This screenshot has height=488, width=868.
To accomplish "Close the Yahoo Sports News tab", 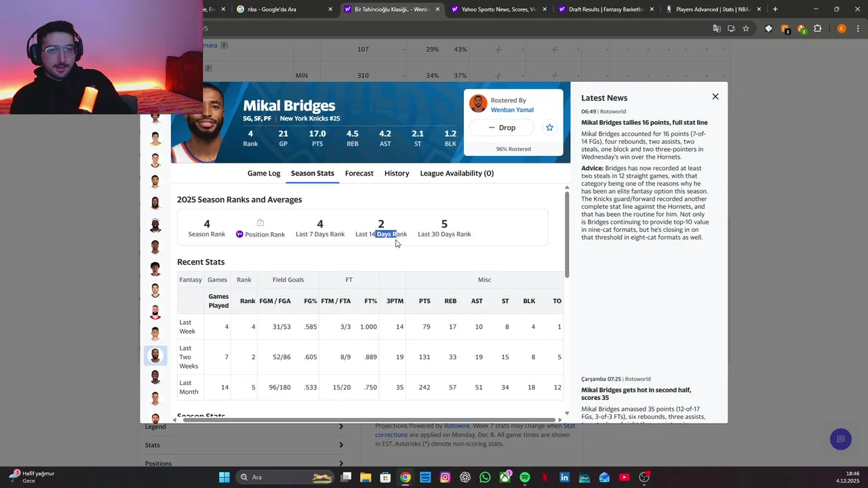I will (545, 9).
